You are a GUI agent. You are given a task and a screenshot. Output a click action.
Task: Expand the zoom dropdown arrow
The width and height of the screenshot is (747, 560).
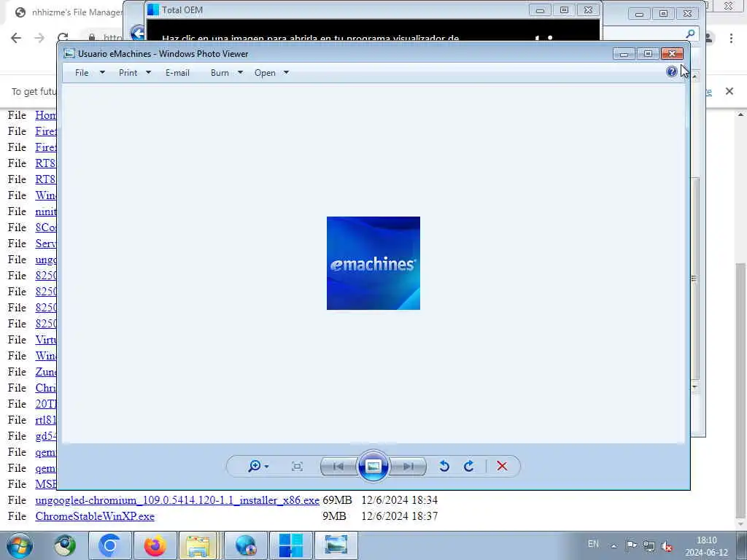(x=266, y=467)
